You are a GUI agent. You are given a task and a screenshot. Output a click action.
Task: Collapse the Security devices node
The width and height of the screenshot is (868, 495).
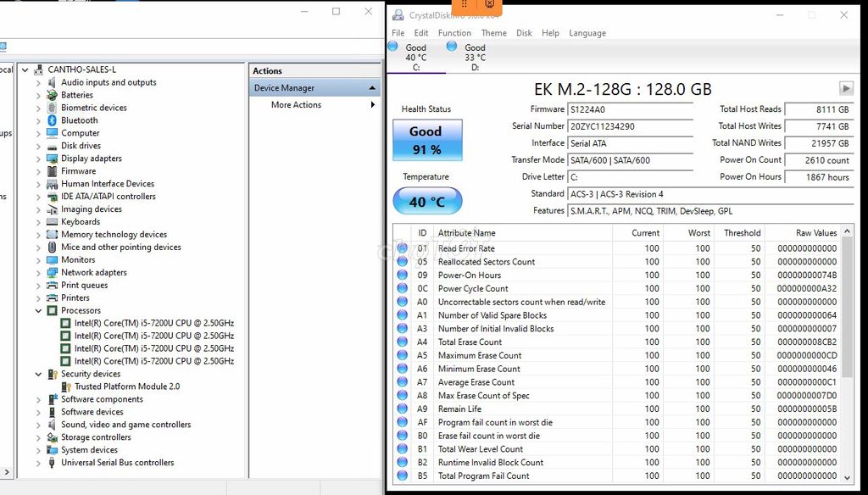pyautogui.click(x=38, y=375)
